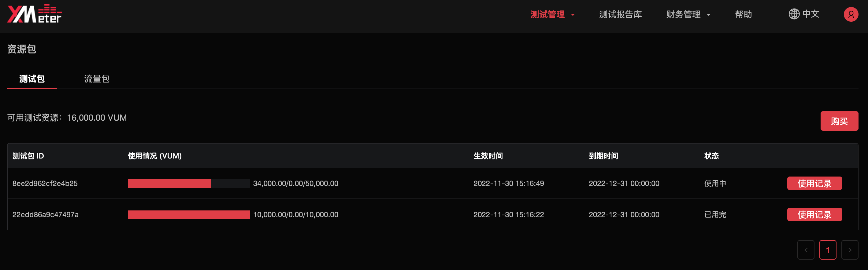Click the 购买 button

point(839,121)
